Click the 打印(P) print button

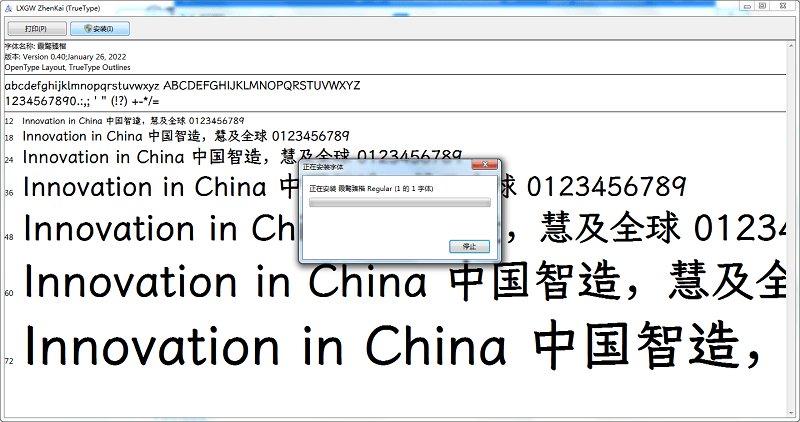point(37,29)
